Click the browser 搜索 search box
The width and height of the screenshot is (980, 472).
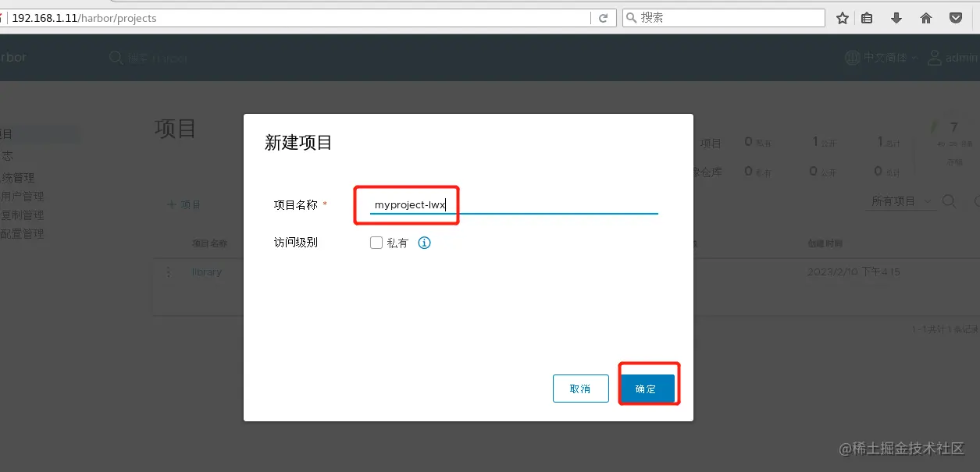pos(723,18)
